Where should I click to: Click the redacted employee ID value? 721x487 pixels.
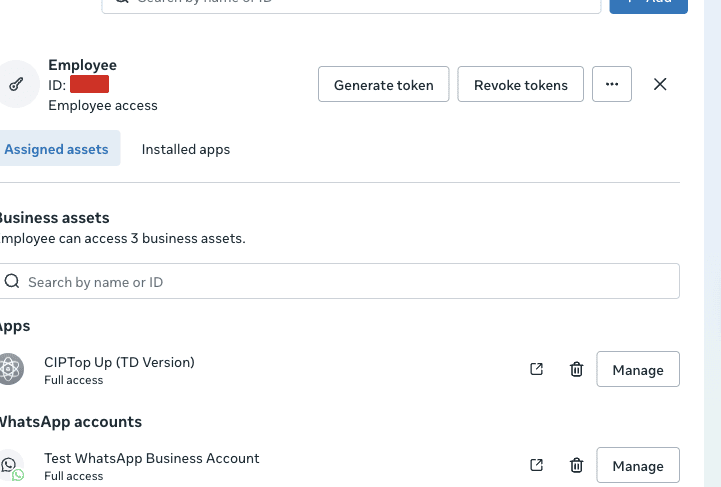[x=90, y=84]
